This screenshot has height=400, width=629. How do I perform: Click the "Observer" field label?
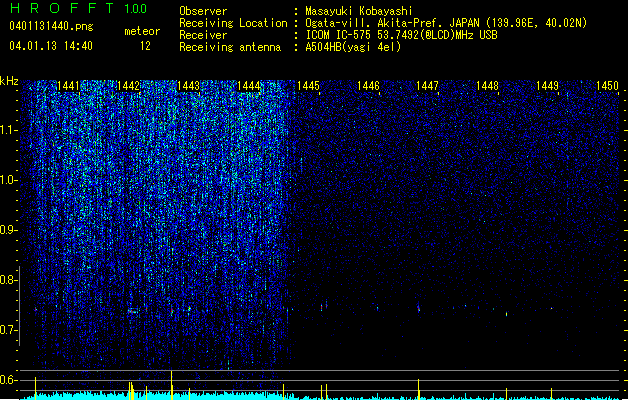coord(203,11)
